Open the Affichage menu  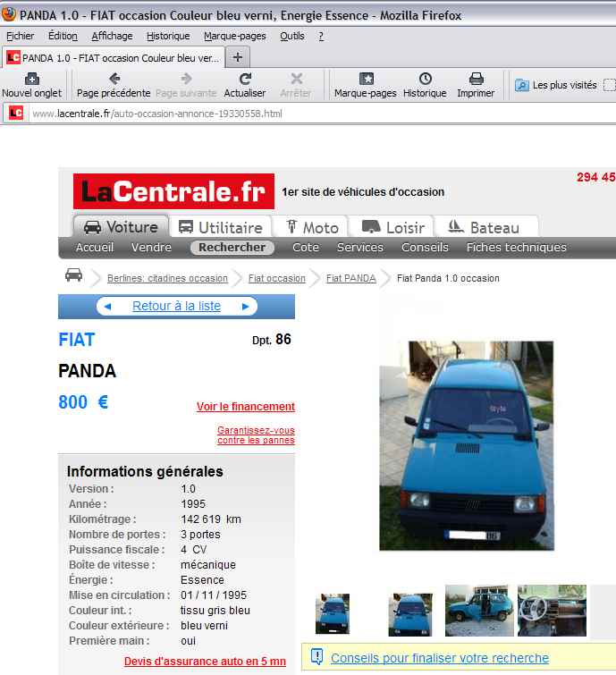[112, 36]
